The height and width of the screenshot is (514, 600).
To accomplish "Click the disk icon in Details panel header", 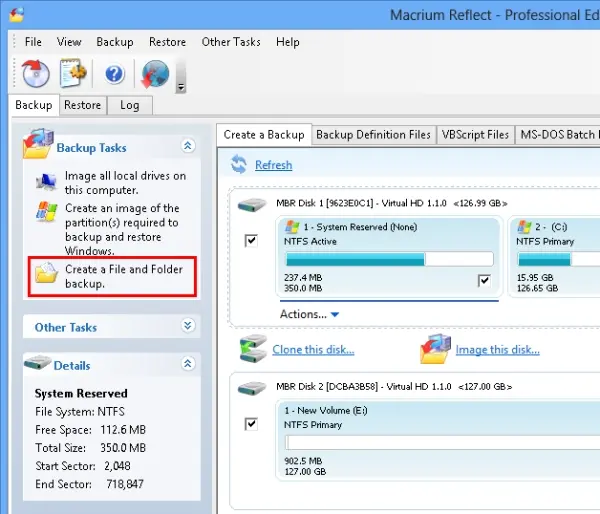I will click(38, 362).
